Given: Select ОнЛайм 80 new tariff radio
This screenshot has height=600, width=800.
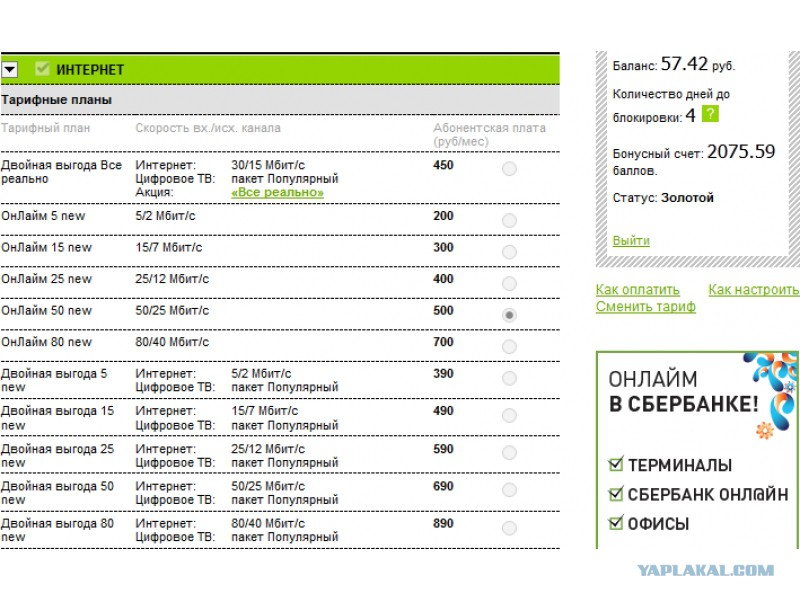Looking at the screenshot, I should click(x=509, y=347).
